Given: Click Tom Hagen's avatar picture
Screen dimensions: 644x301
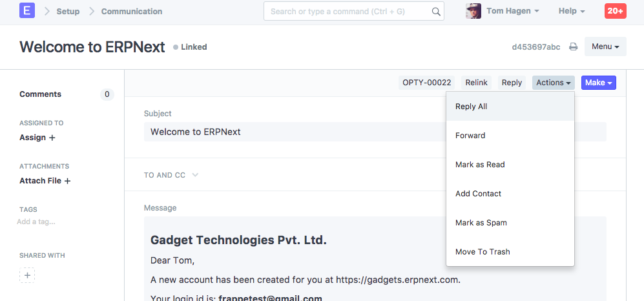Looking at the screenshot, I should (x=473, y=11).
